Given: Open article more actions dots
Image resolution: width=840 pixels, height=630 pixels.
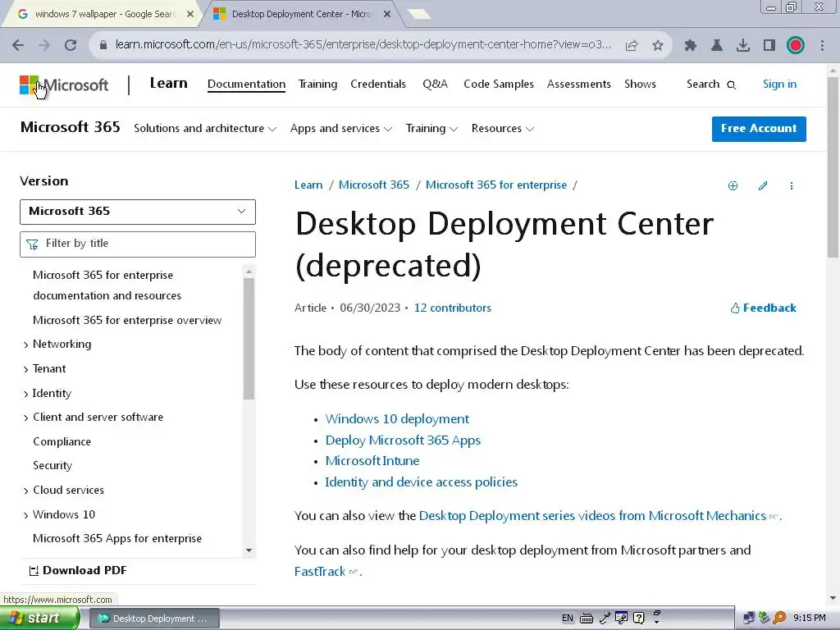Looking at the screenshot, I should click(x=792, y=186).
